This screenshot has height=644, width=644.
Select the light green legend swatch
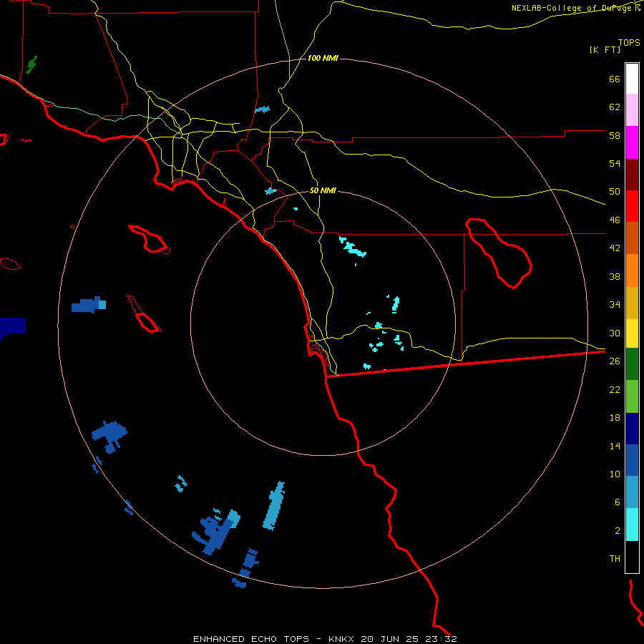[632, 396]
